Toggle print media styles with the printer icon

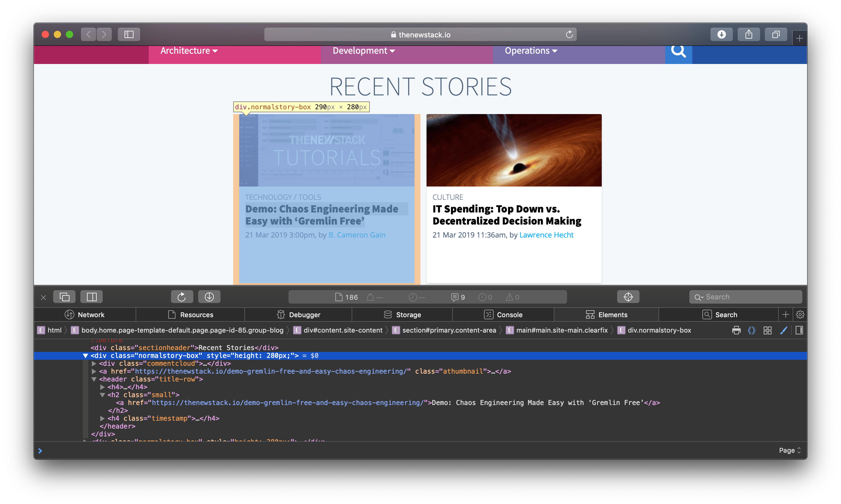coord(736,330)
